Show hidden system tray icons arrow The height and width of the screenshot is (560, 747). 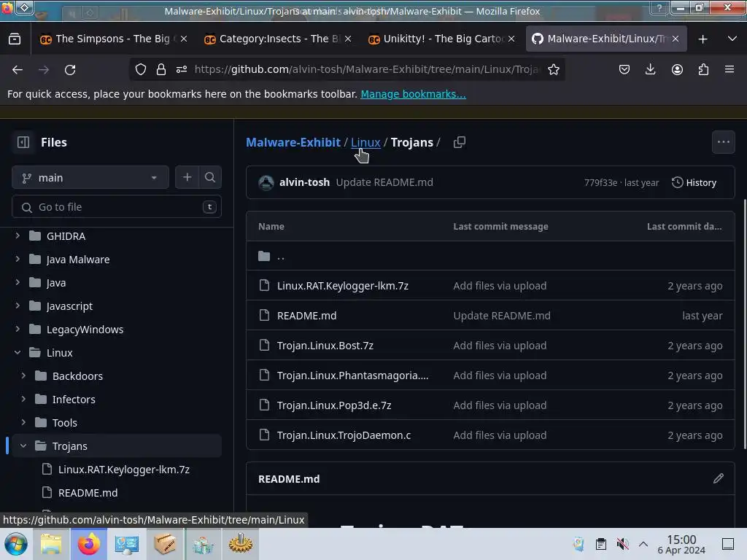point(643,544)
